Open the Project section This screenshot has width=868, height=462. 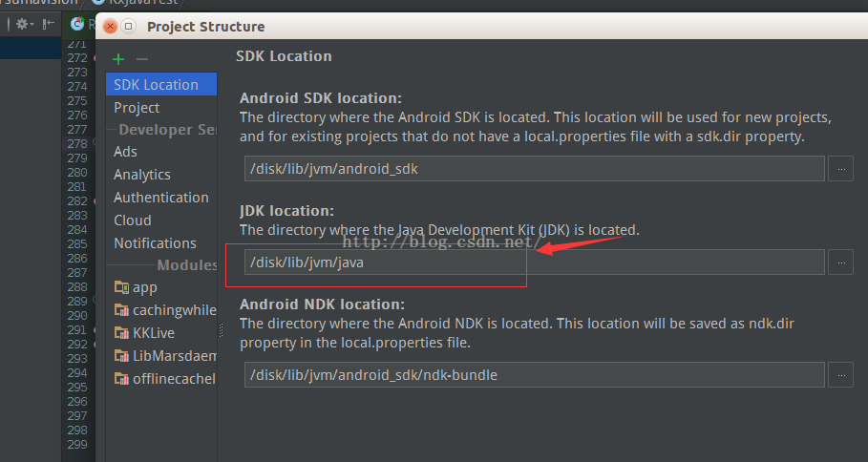click(137, 107)
